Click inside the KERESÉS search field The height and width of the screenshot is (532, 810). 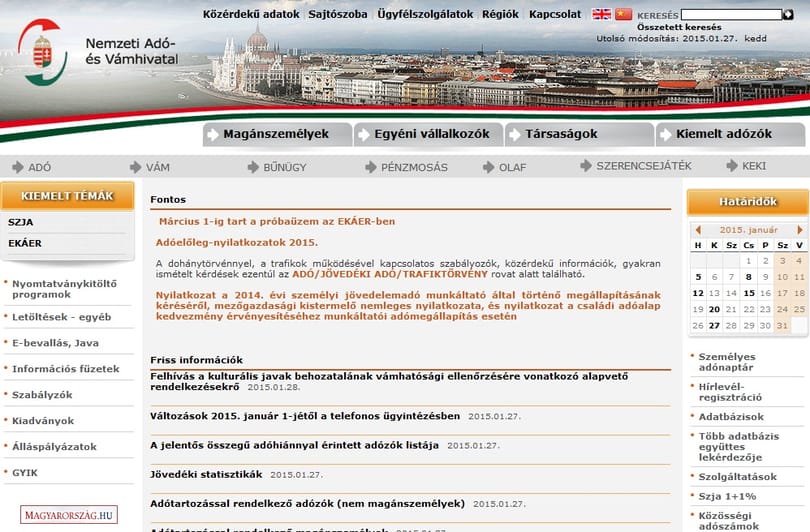pos(731,14)
